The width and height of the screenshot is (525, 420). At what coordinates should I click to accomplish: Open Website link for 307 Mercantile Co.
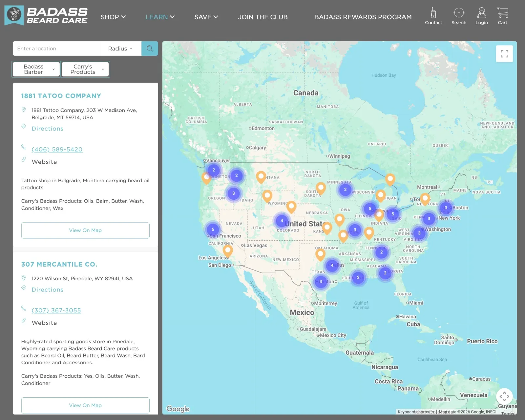point(44,323)
